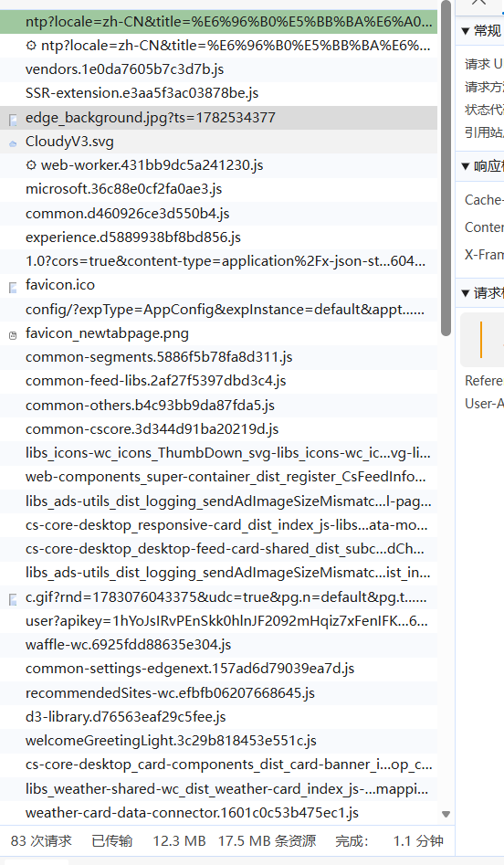Select libs_weather-shared-wc_dist_weather-card row
Viewport: 504px width, 865px height.
click(x=218, y=789)
